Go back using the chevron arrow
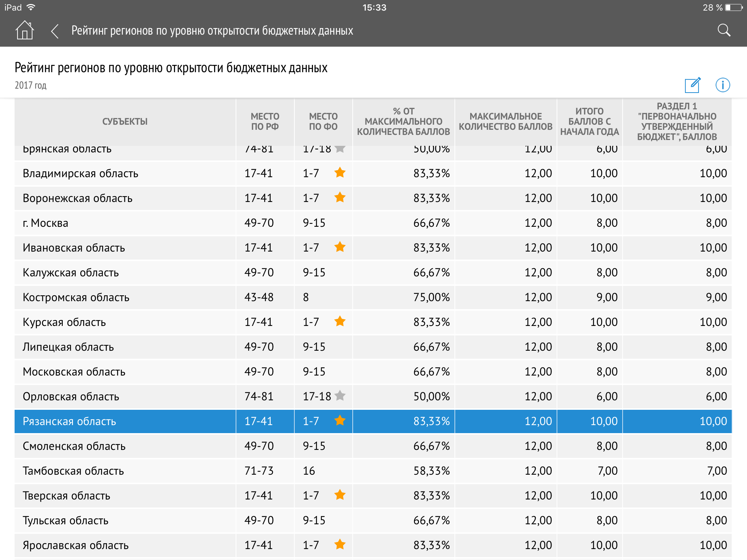This screenshot has width=747, height=560. point(55,31)
